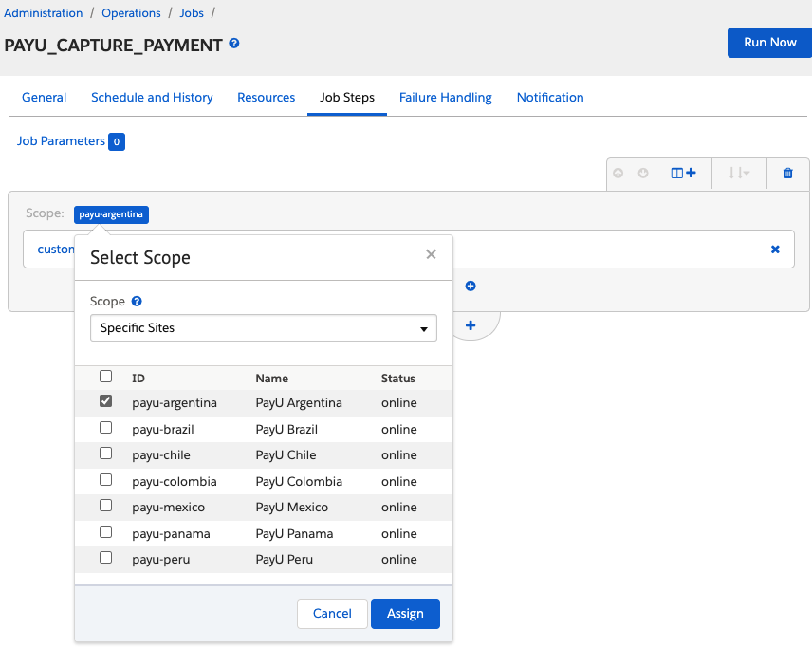Toggle the select-all checkbox in the header

tap(105, 376)
